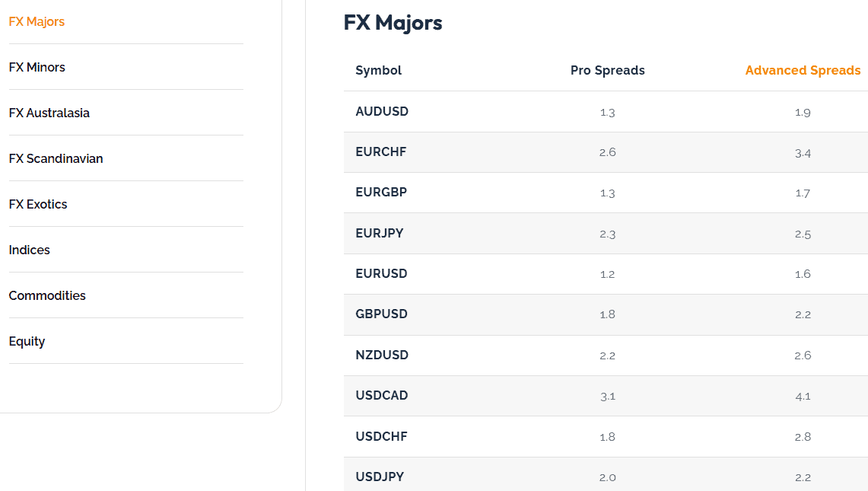Open the USDCAD row

point(381,396)
